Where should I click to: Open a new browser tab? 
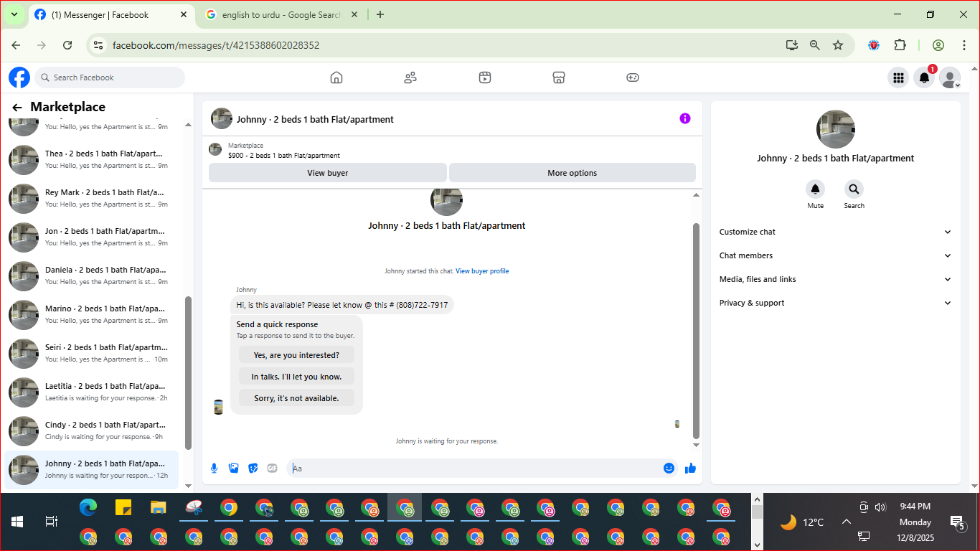380,14
